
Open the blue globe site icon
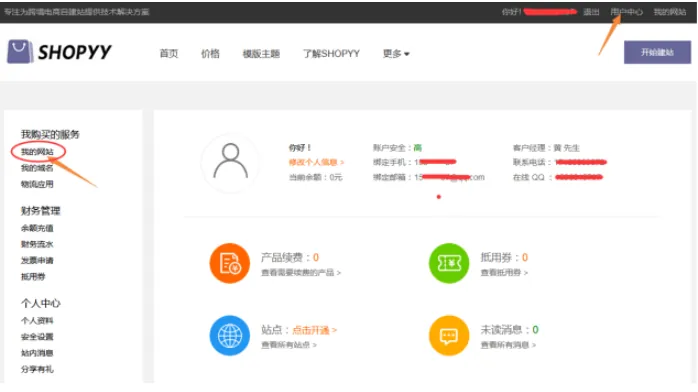pos(229,336)
